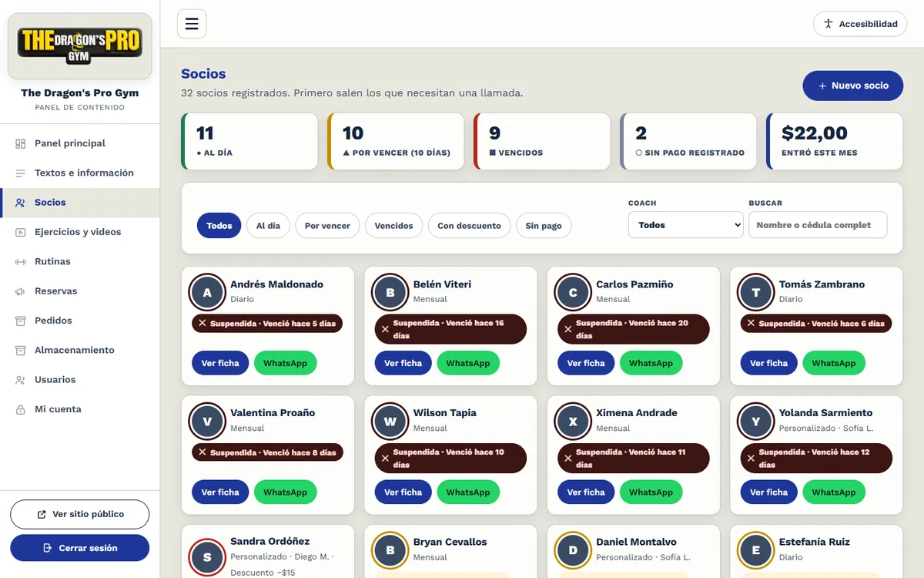Click Sandra Ordóñez's avatar icon
The image size is (924, 578).
click(207, 557)
